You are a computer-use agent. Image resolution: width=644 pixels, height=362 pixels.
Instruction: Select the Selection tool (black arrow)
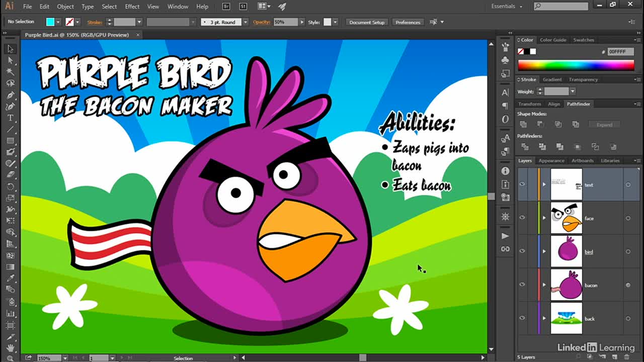(x=10, y=49)
